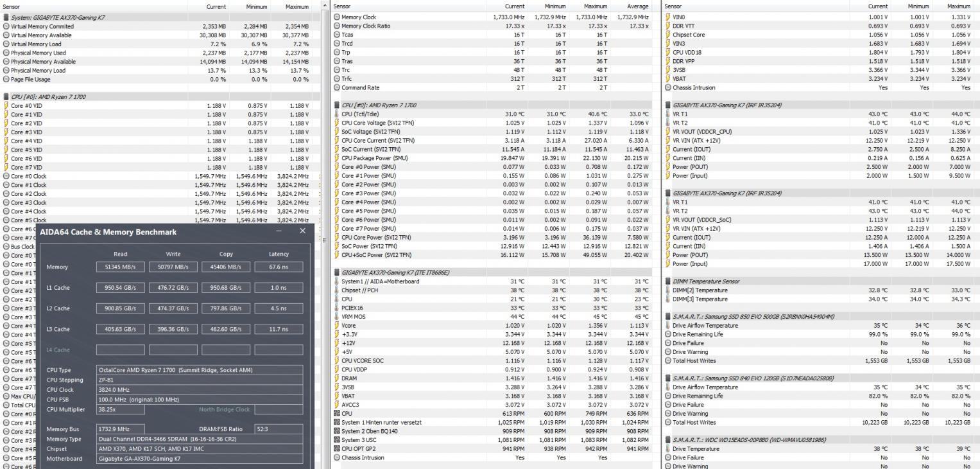Click the System: GIGABYTE AX370-Gaming K7 group icon
The width and height of the screenshot is (980, 469).
click(x=6, y=17)
